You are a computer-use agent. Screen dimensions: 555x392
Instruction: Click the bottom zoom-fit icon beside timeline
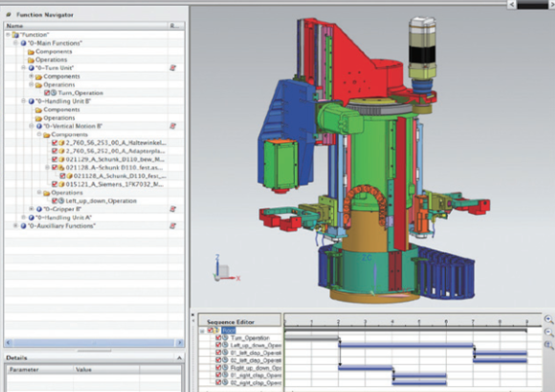[548, 345]
